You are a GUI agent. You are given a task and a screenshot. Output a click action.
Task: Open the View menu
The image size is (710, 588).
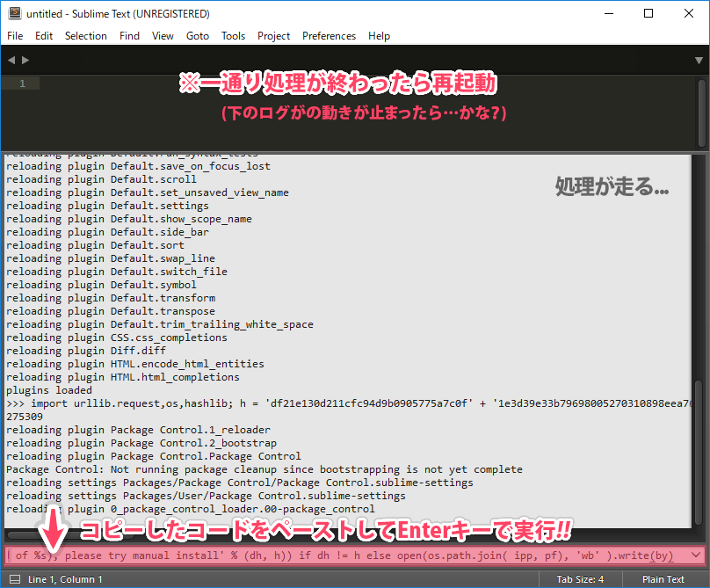pyautogui.click(x=163, y=36)
